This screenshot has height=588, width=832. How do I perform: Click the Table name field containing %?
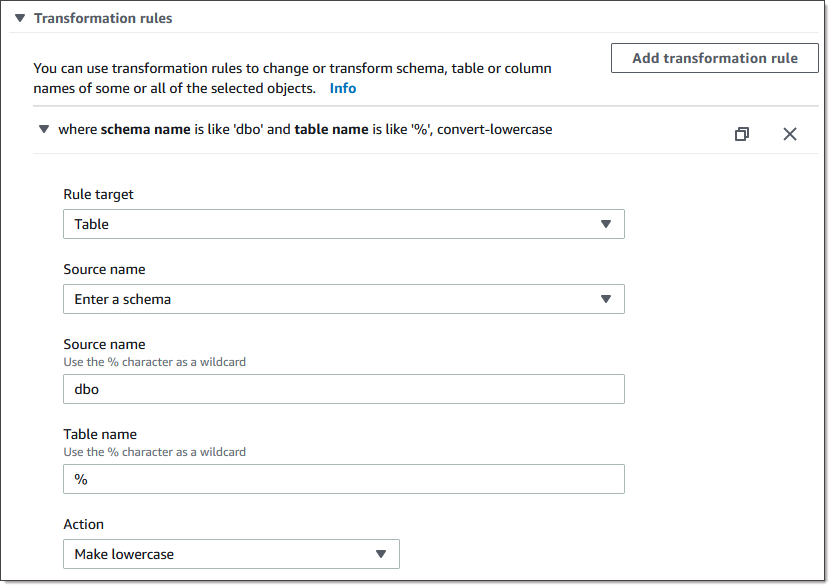pyautogui.click(x=343, y=479)
